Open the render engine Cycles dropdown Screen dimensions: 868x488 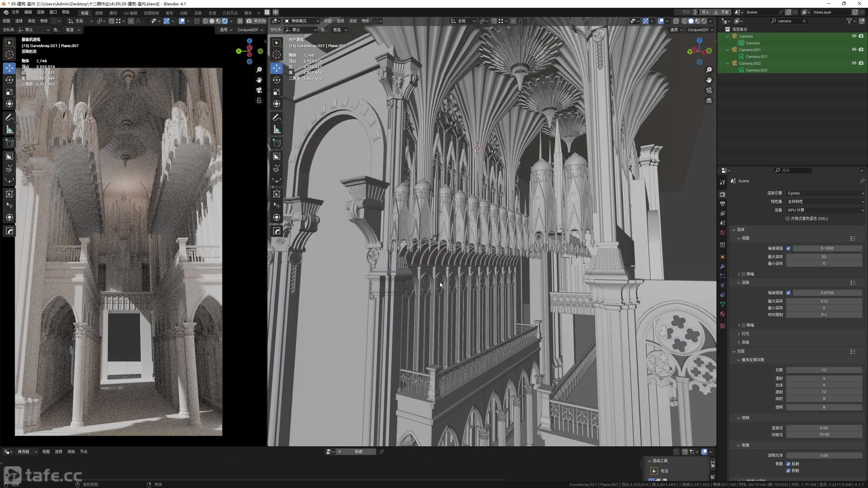[x=825, y=193]
